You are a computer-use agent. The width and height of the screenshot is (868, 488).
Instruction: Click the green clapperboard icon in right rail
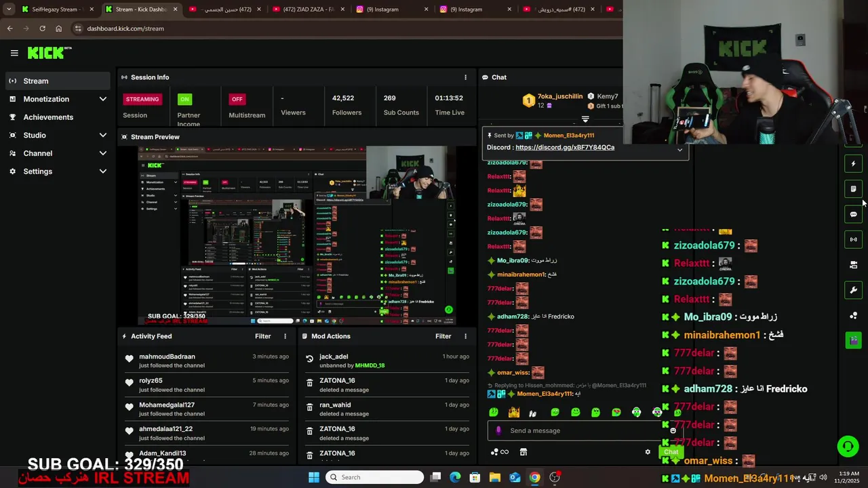tap(853, 340)
